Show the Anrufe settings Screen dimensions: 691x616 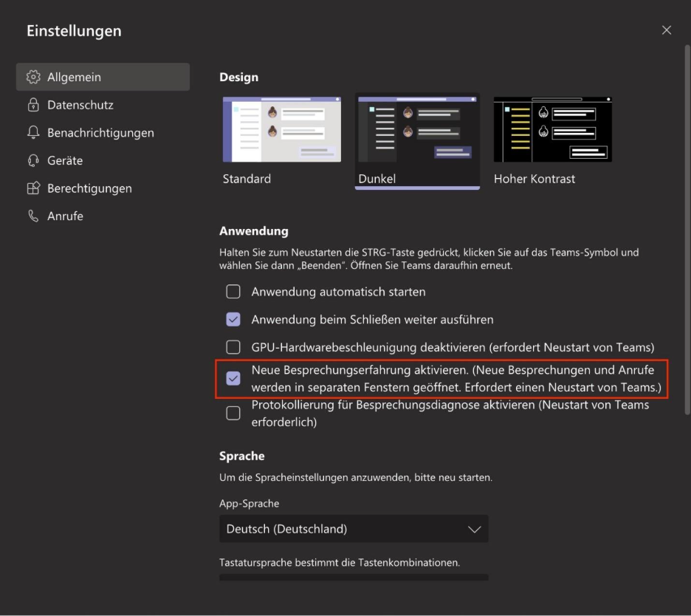(x=103, y=216)
